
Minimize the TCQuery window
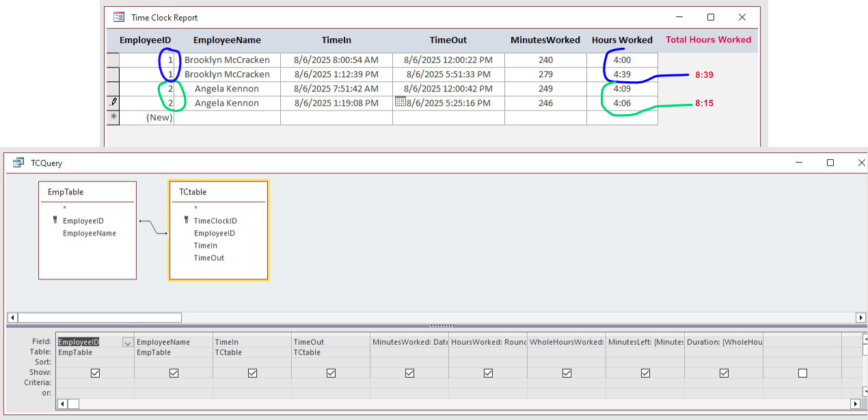(800, 163)
